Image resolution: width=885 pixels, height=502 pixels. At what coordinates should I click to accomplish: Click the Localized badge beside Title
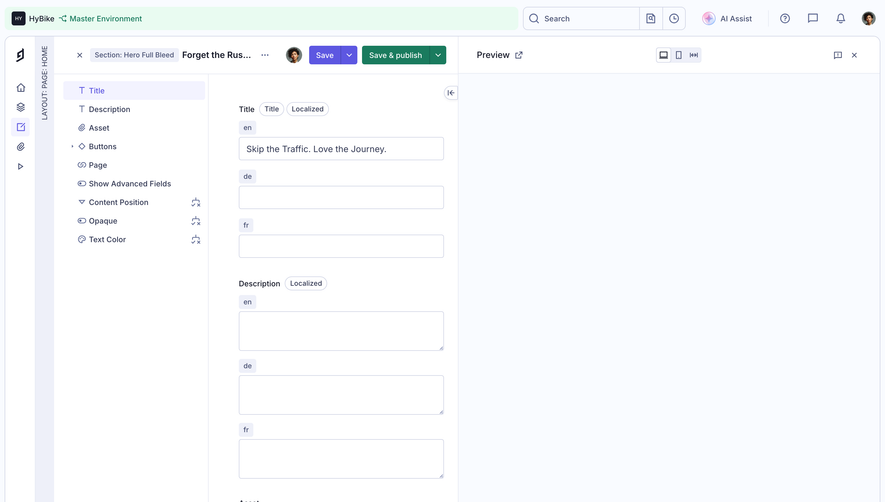click(x=308, y=109)
